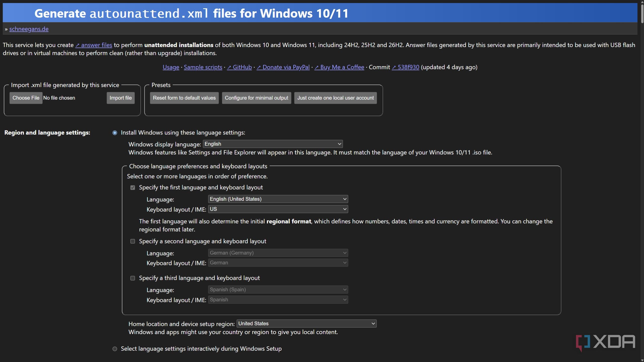Click the scrollbar down arrow
644x362 pixels.
pyautogui.click(x=642, y=360)
